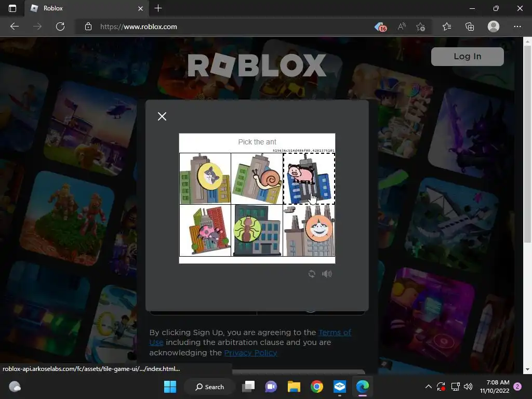Reload the page with the refresh icon
532x399 pixels.
[60, 26]
